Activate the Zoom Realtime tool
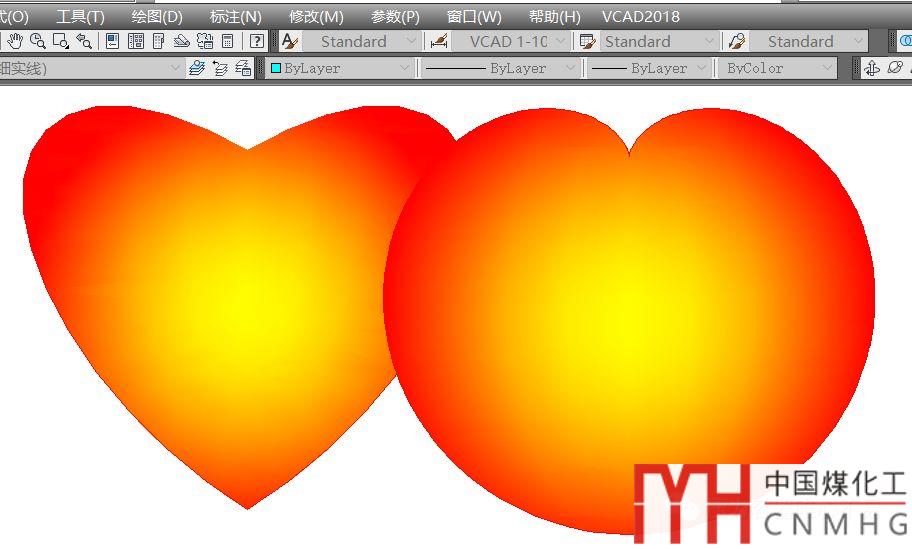Image resolution: width=912 pixels, height=549 pixels. tap(38, 41)
